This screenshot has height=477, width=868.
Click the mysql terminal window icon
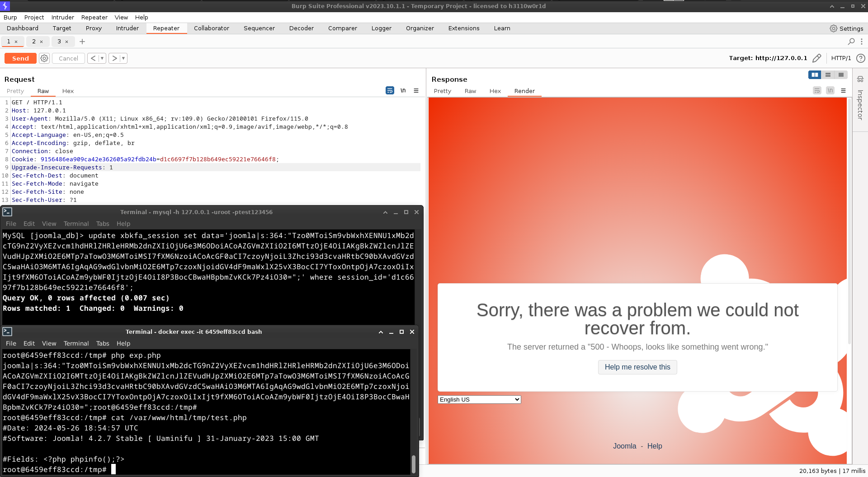7,212
